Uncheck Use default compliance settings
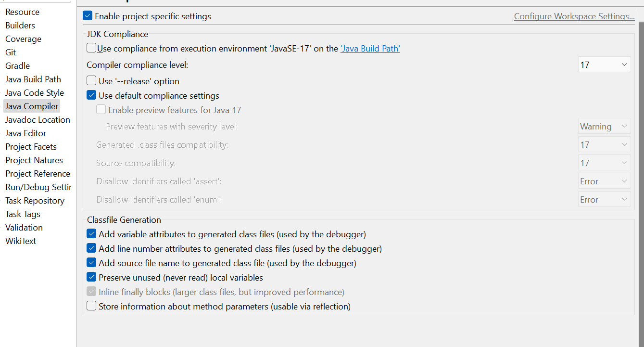This screenshot has width=644, height=347. point(91,95)
